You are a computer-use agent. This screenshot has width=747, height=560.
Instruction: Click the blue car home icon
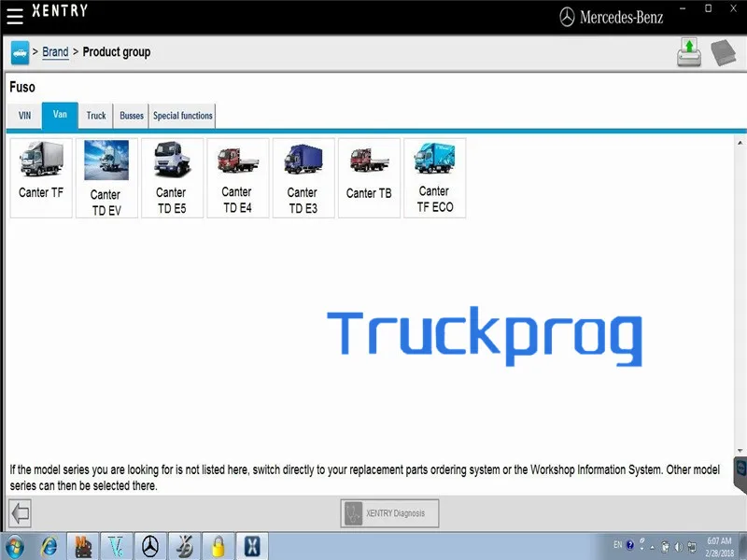[20, 52]
